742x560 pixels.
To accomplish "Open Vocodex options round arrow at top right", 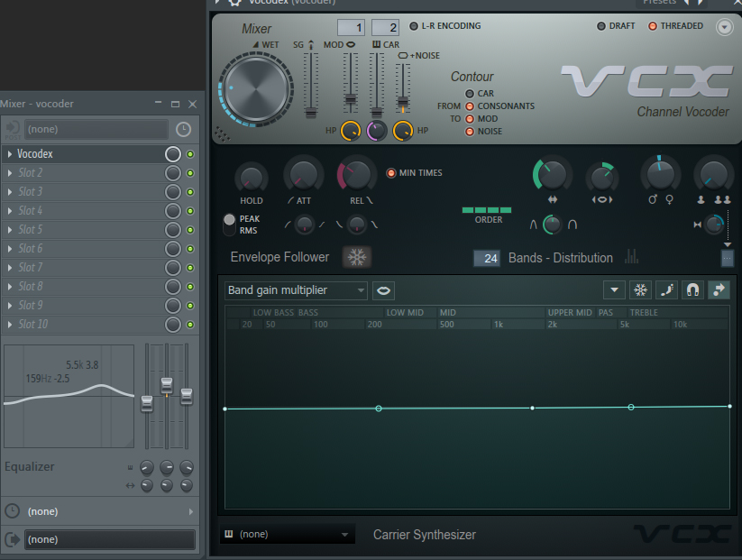I will pyautogui.click(x=725, y=27).
